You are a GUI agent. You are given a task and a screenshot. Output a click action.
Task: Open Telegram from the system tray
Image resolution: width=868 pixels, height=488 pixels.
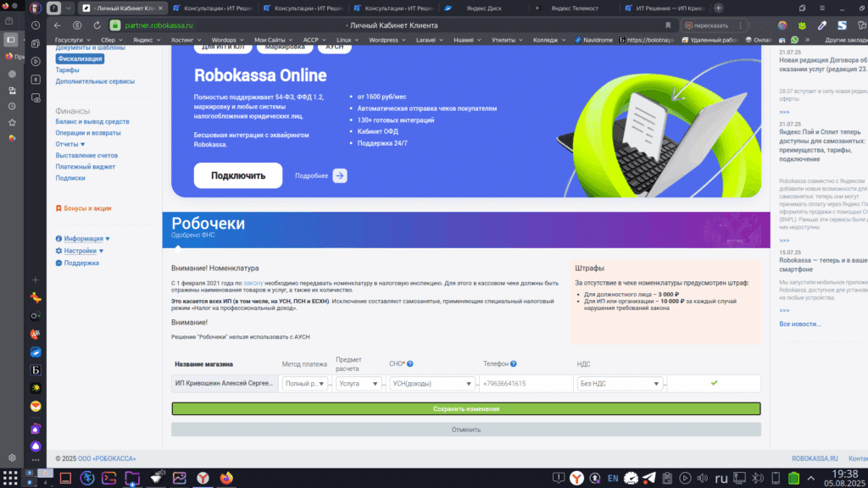tap(648, 478)
